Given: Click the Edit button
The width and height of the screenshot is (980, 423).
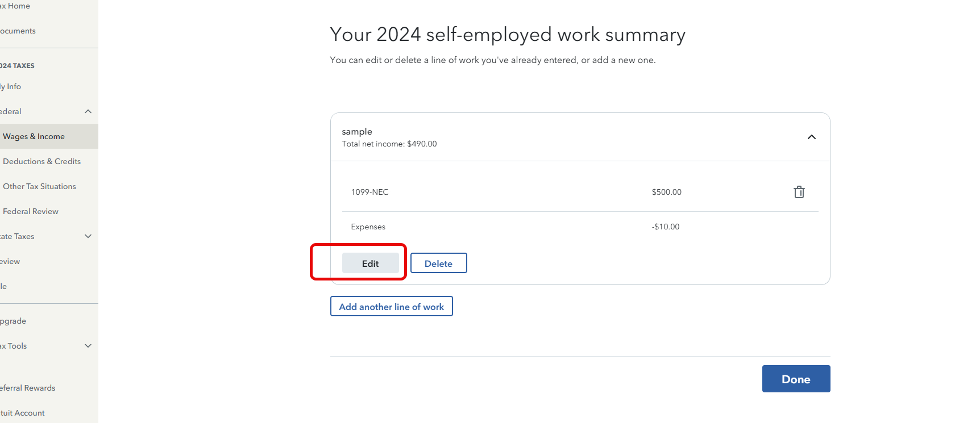Looking at the screenshot, I should pyautogui.click(x=370, y=263).
